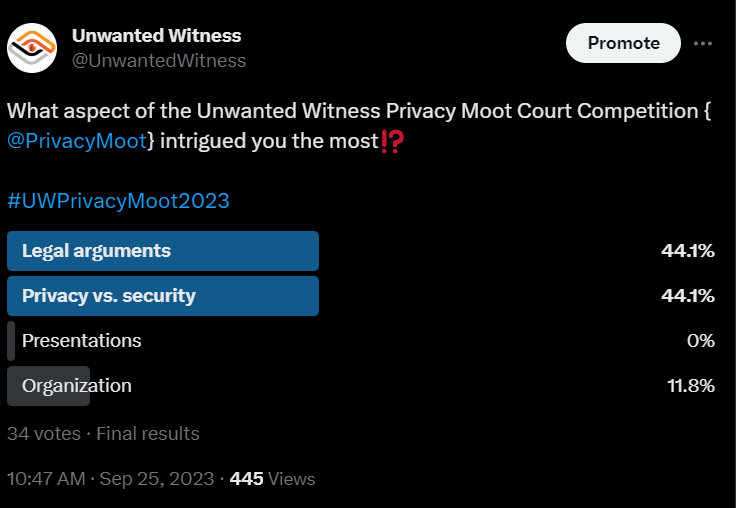Open the 10:47 AM Sep 25, 2023 timestamp
Screen dimensions: 736x508
point(110,479)
